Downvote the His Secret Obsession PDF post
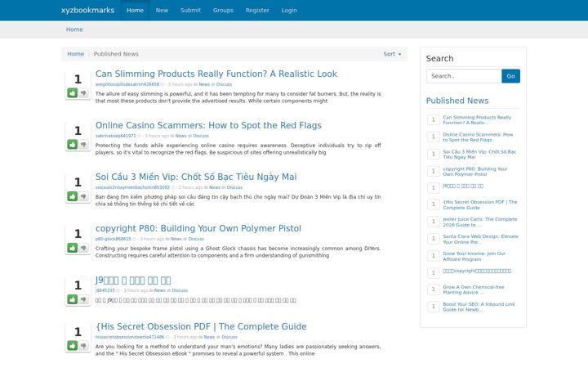The height and width of the screenshot is (368, 588). 83,345
